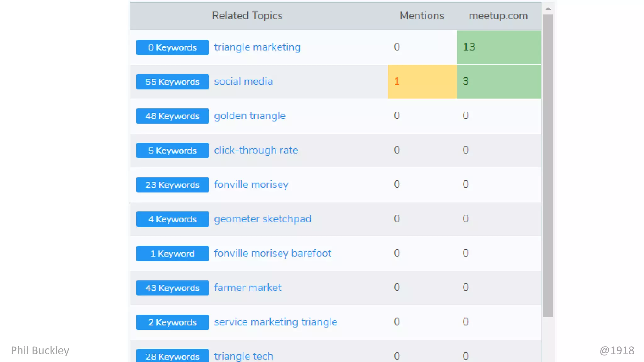This screenshot has width=644, height=362.
Task: Open the 'golden triangle' topic link
Action: pos(250,116)
